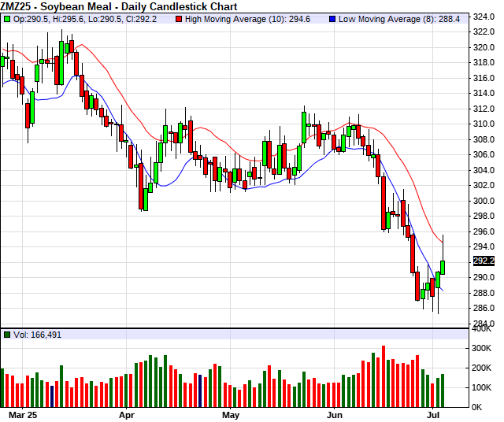
Task: Click the 300.0 price axis label
Action: [484, 201]
